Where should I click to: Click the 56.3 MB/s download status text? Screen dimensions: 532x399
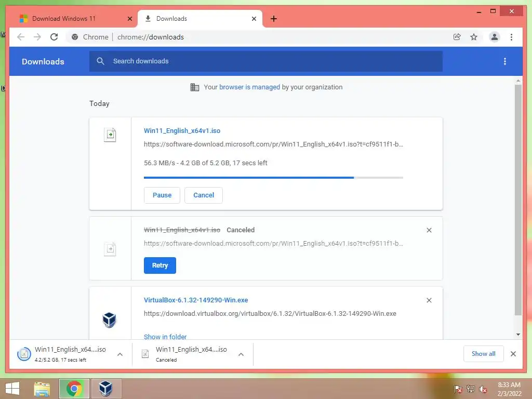(x=206, y=163)
